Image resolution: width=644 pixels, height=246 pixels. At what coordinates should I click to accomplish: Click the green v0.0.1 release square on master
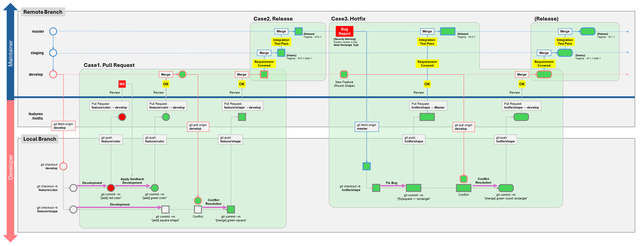[x=298, y=31]
